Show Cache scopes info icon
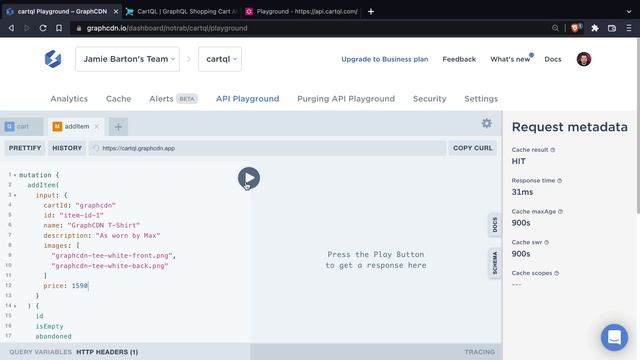This screenshot has width=640, height=360. (x=556, y=273)
